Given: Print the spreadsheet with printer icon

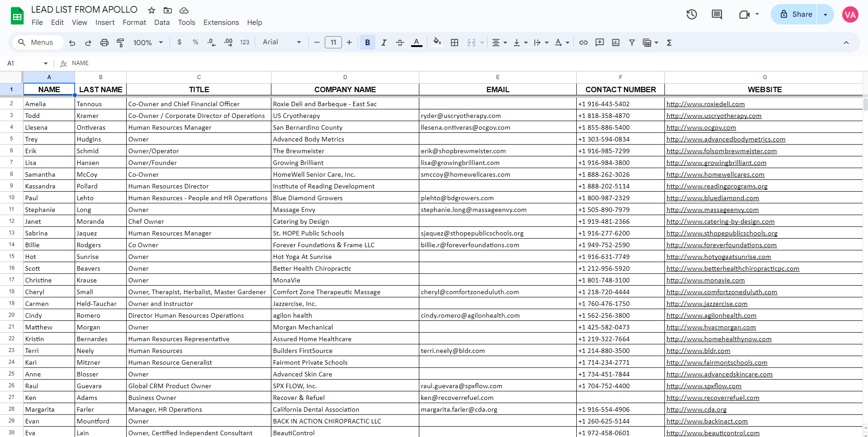Looking at the screenshot, I should click(x=104, y=42).
